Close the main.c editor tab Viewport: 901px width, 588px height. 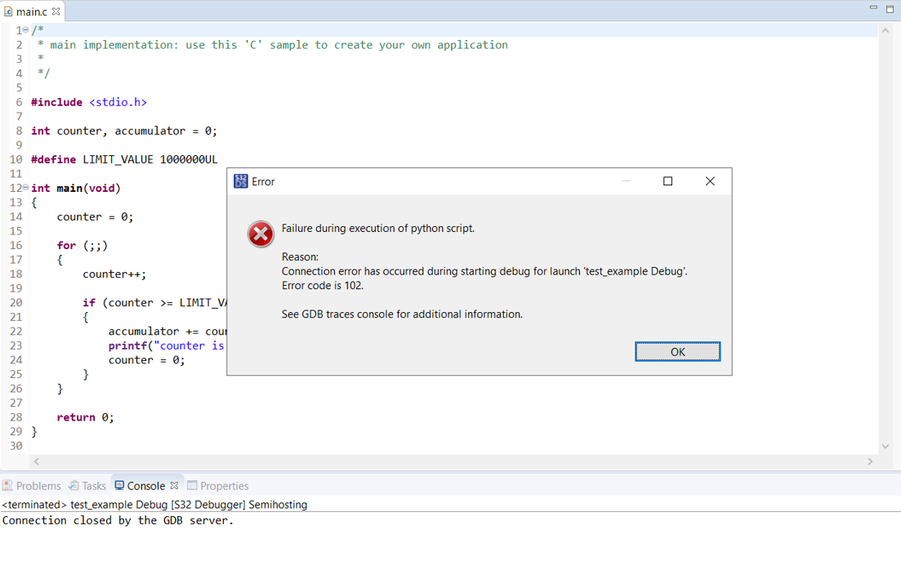click(x=55, y=12)
